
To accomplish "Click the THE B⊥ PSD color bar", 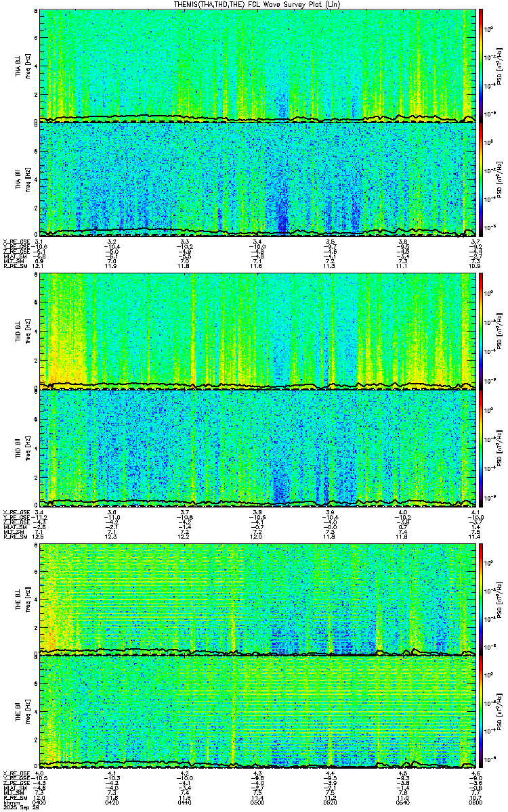I will pyautogui.click(x=481, y=600).
